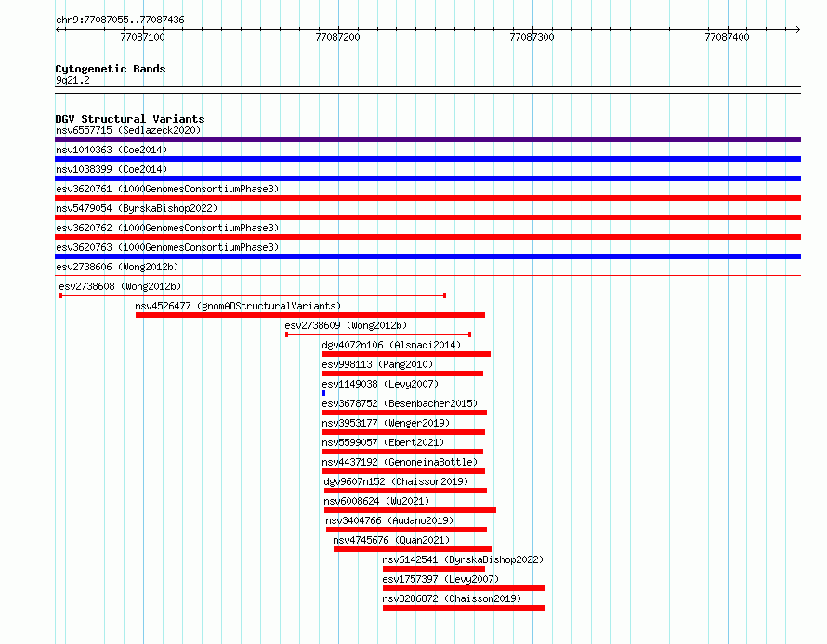Open nsv3286872 (Chaisson2019) label
Image resolution: width=827 pixels, height=644 pixels.
tap(452, 598)
